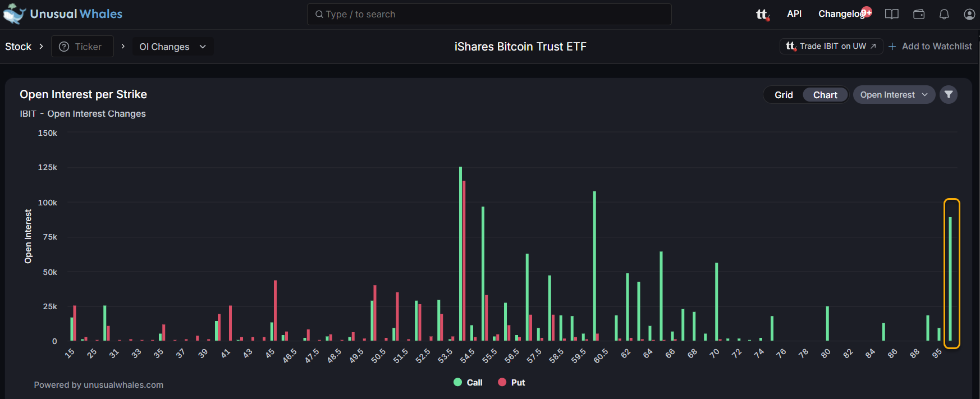The image size is (980, 399).
Task: Click the search magnifier icon
Action: click(x=319, y=14)
